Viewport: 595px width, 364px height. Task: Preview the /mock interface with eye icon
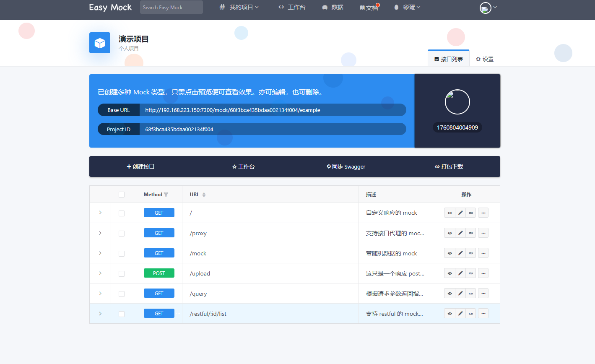[x=449, y=253]
